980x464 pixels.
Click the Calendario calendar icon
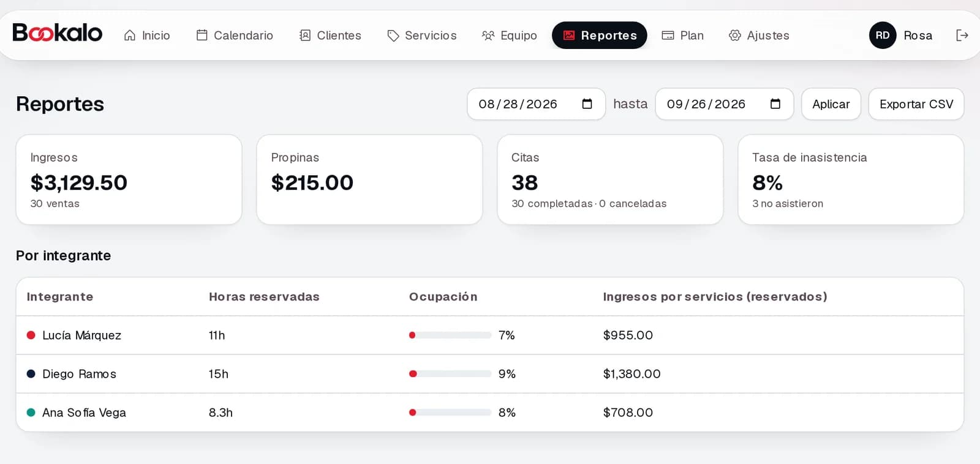[x=202, y=36]
